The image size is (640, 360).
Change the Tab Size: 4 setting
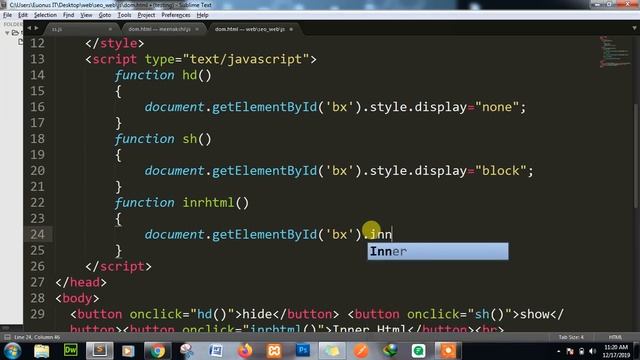coord(571,337)
